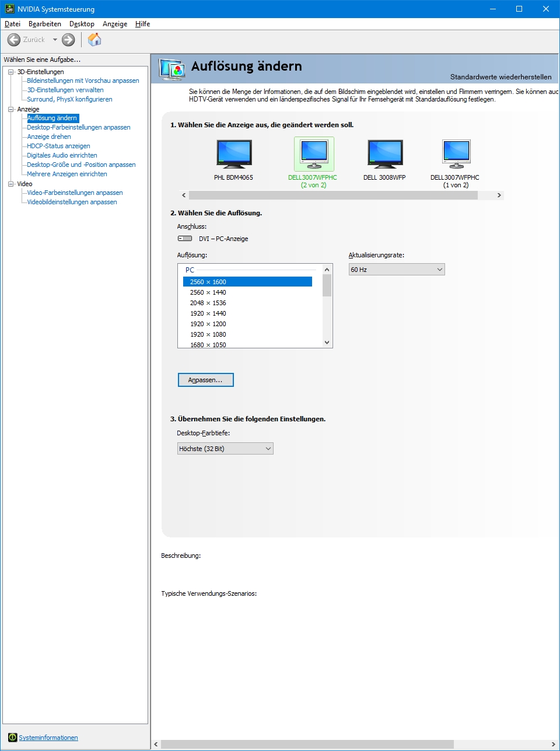This screenshot has width=560, height=751.
Task: Open Videobildeinstellungen anpassen
Action: 72,202
